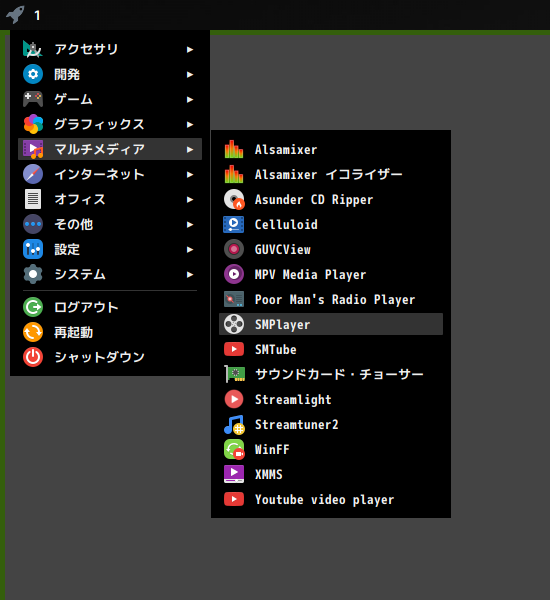Click the rocket launcher icon in the top panel
The height and width of the screenshot is (600, 550).
pos(15,15)
